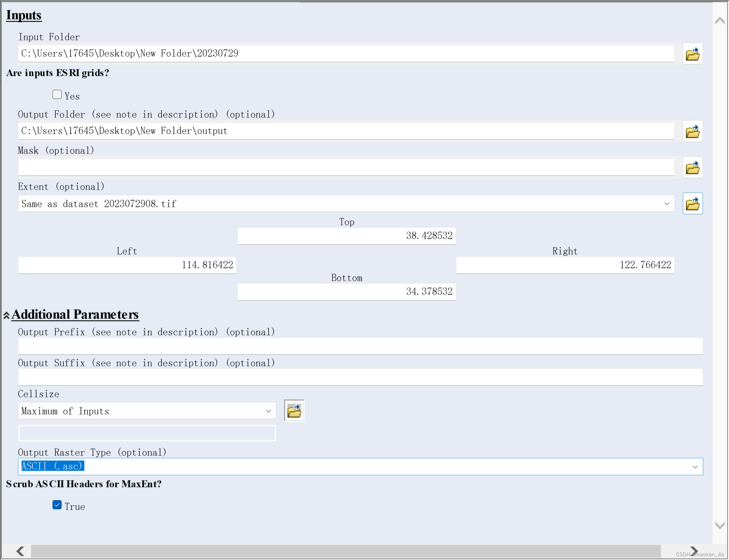Viewport: 729px width, 560px height.
Task: Check the ESRI grids Yes box
Action: click(x=57, y=95)
